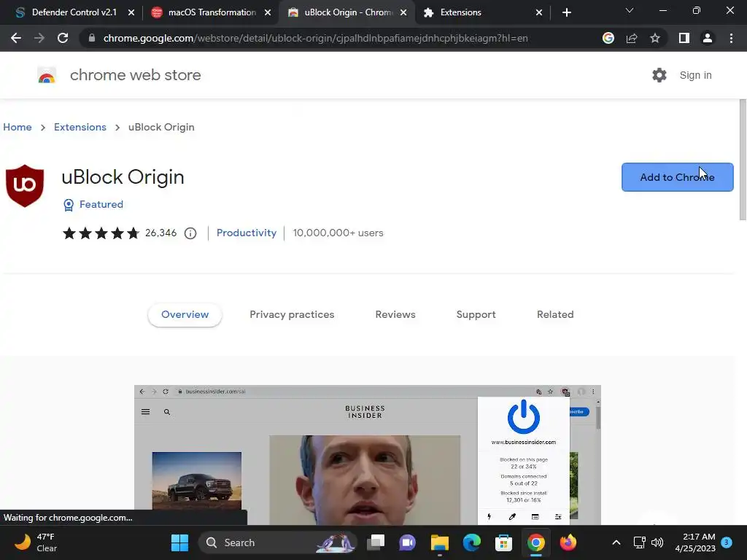Click the Add to Chrome button
The width and height of the screenshot is (747, 560).
point(678,177)
